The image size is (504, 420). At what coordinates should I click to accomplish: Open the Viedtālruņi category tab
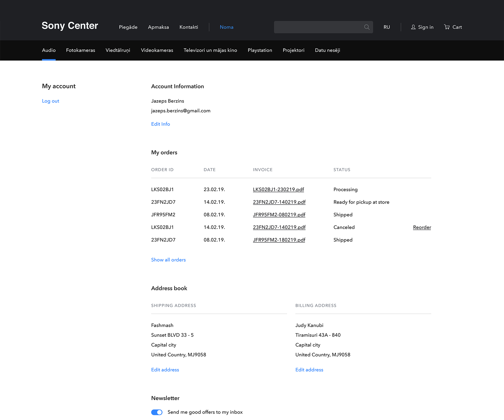118,50
